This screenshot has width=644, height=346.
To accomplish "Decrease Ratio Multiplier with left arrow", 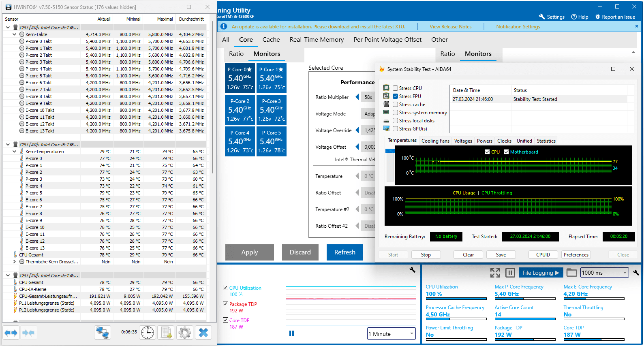I will 357,97.
